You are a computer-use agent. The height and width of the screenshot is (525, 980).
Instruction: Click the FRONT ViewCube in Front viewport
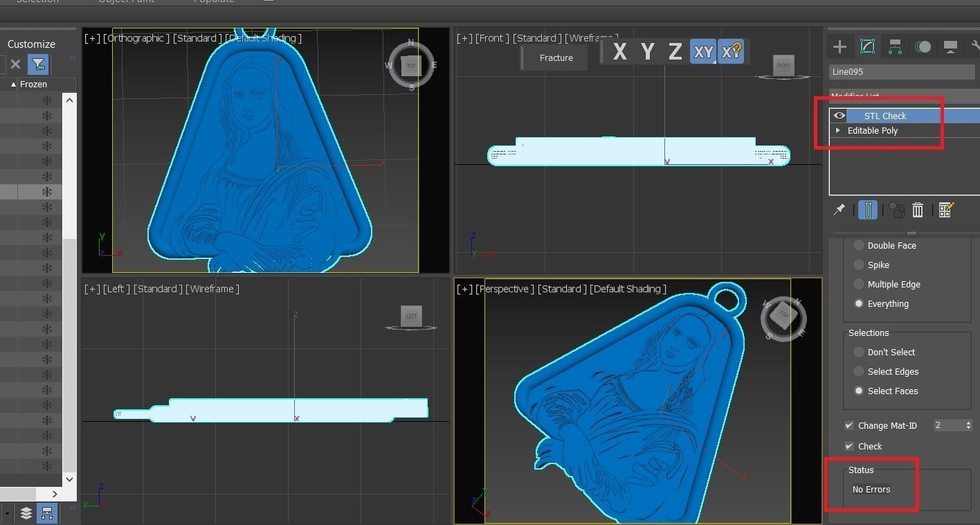point(783,66)
